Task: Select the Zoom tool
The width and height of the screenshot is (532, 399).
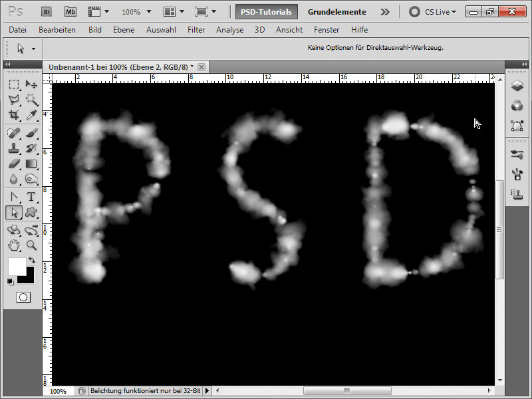Action: pyautogui.click(x=31, y=245)
